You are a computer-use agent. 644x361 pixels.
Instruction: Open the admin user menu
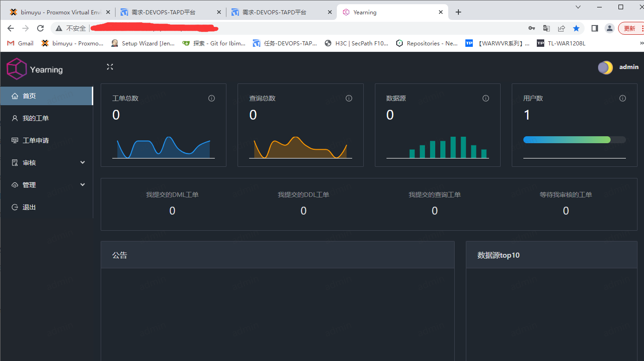click(x=629, y=67)
